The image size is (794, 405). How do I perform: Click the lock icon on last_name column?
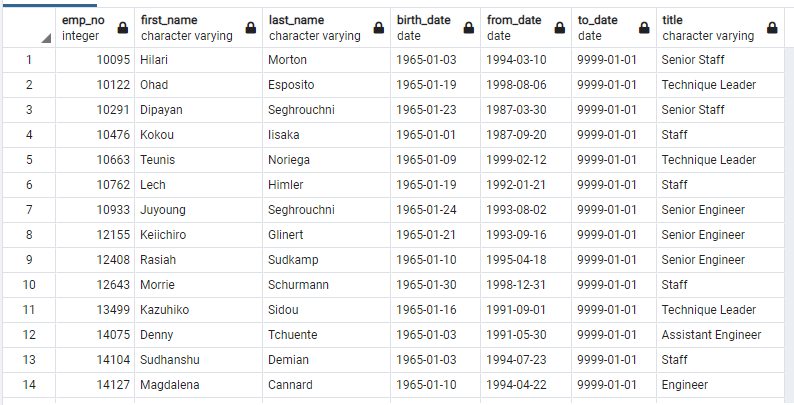coord(379,28)
